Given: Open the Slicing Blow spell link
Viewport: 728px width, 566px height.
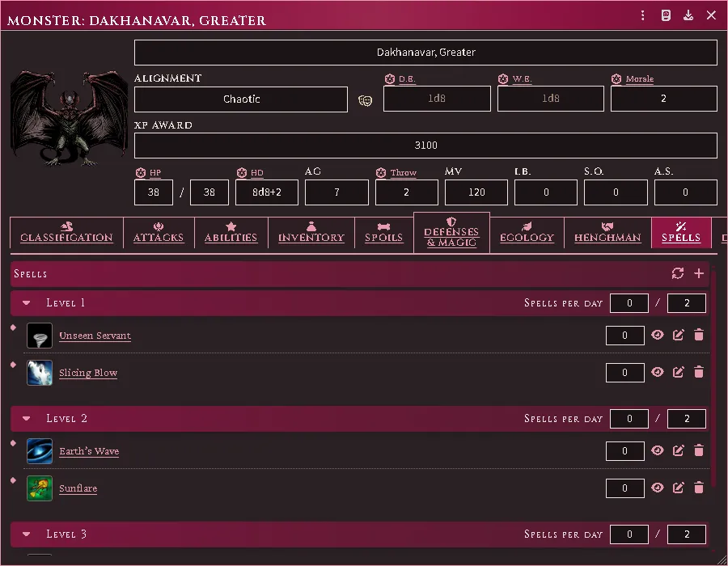Looking at the screenshot, I should coord(88,373).
